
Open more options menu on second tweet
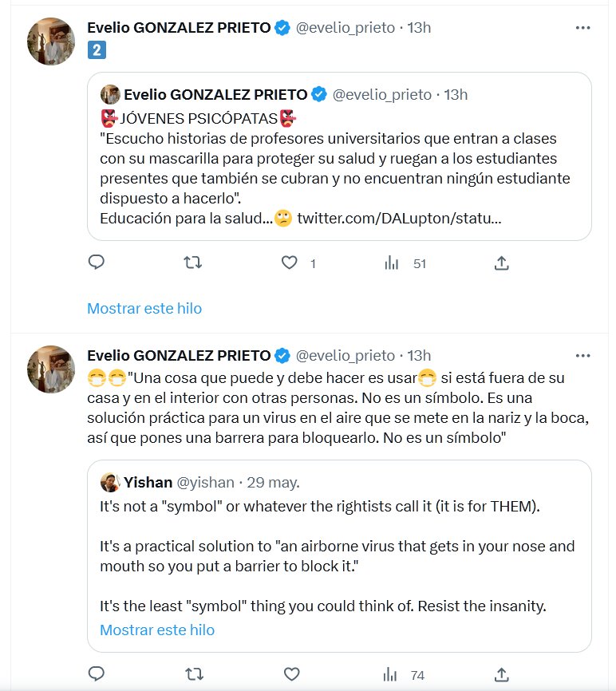coord(583,355)
